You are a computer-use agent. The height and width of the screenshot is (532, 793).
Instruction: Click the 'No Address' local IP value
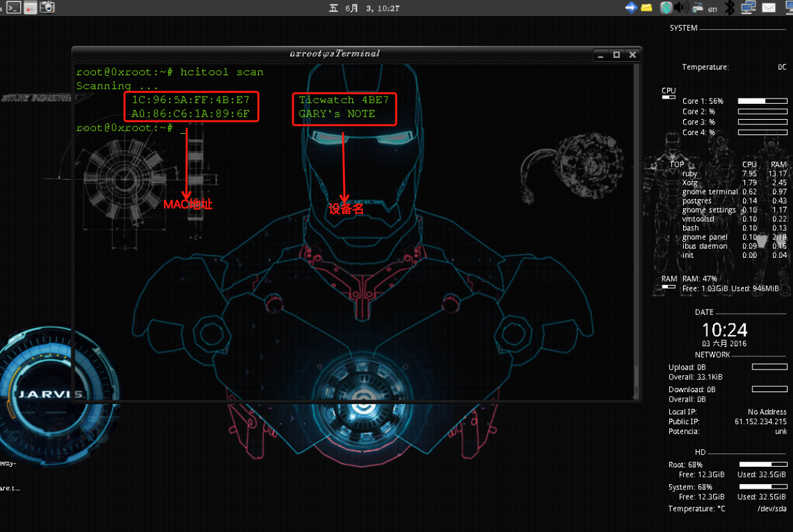767,411
